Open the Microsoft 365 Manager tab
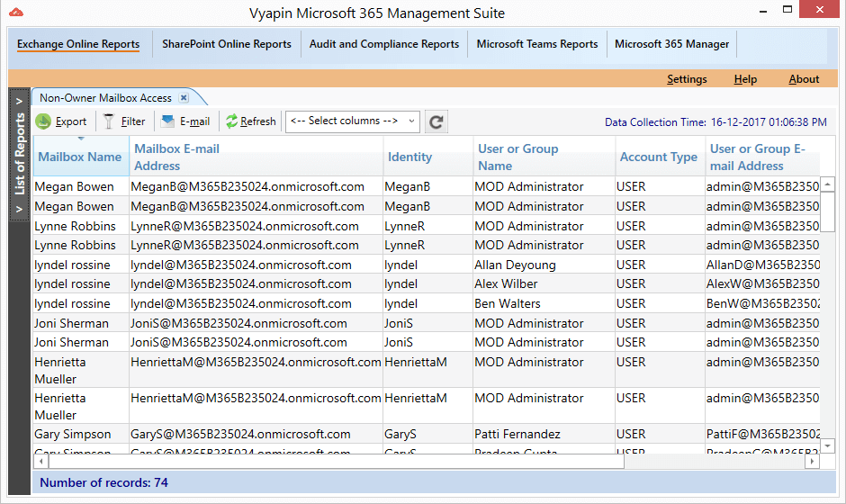This screenshot has height=504, width=846. point(671,44)
